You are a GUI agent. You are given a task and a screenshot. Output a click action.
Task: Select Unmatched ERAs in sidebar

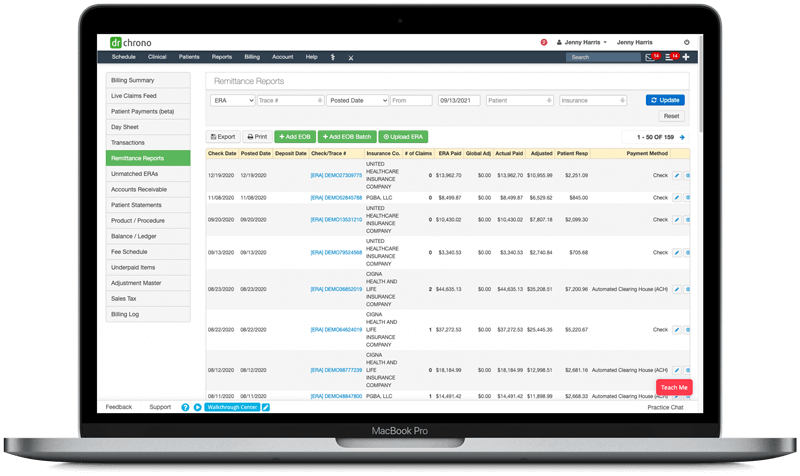tap(148, 174)
